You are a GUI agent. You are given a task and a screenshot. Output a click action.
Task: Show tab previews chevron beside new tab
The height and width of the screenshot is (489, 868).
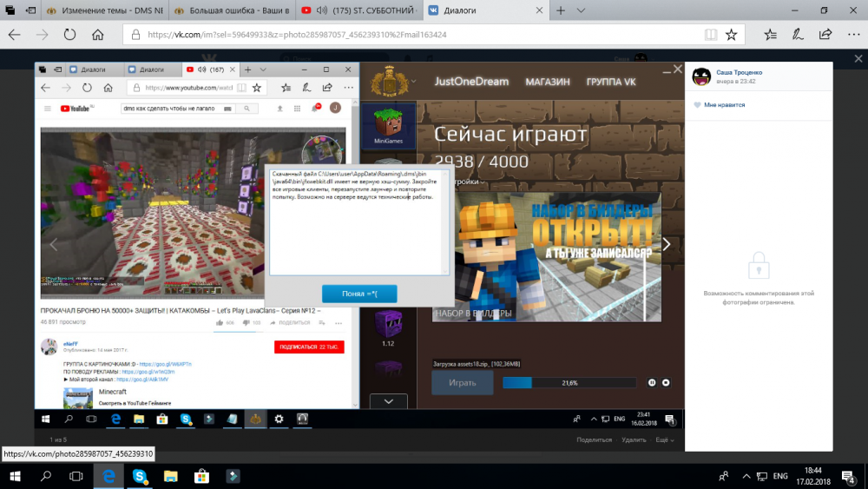click(x=581, y=10)
